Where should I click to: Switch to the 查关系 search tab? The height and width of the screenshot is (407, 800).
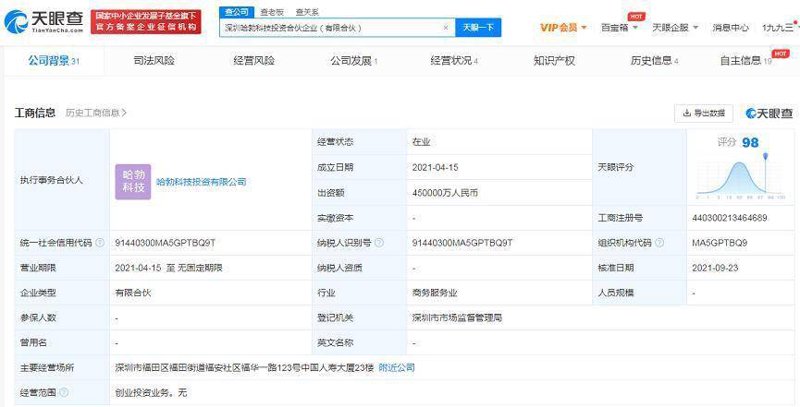point(307,12)
